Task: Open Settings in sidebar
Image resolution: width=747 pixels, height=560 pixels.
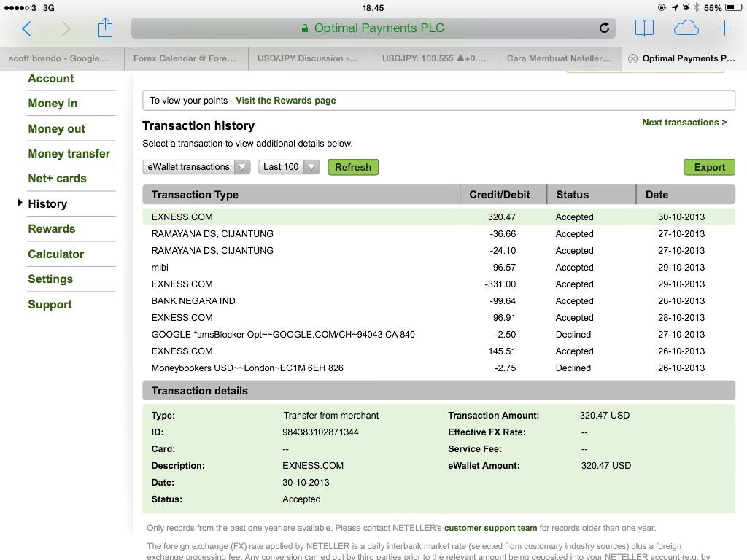Action: tap(50, 279)
